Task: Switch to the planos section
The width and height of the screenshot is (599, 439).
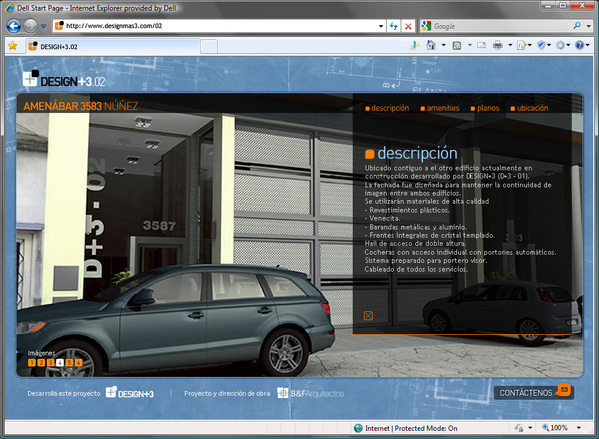Action: tap(485, 108)
